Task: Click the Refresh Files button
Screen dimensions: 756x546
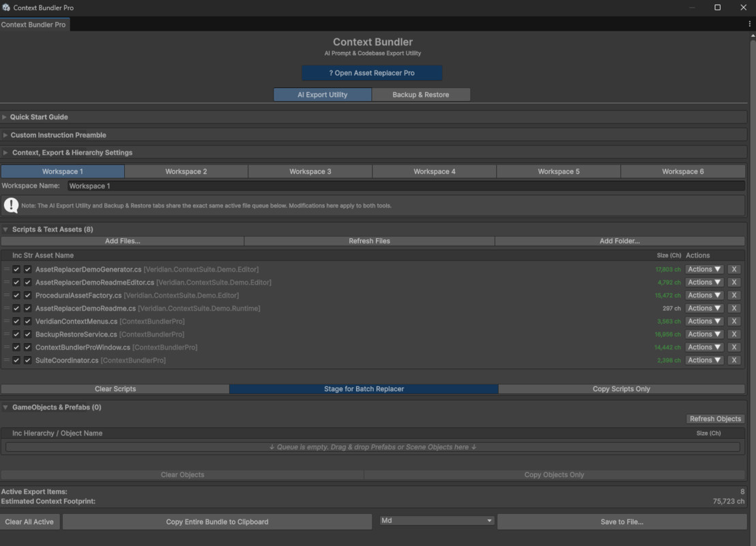Action: 369,241
